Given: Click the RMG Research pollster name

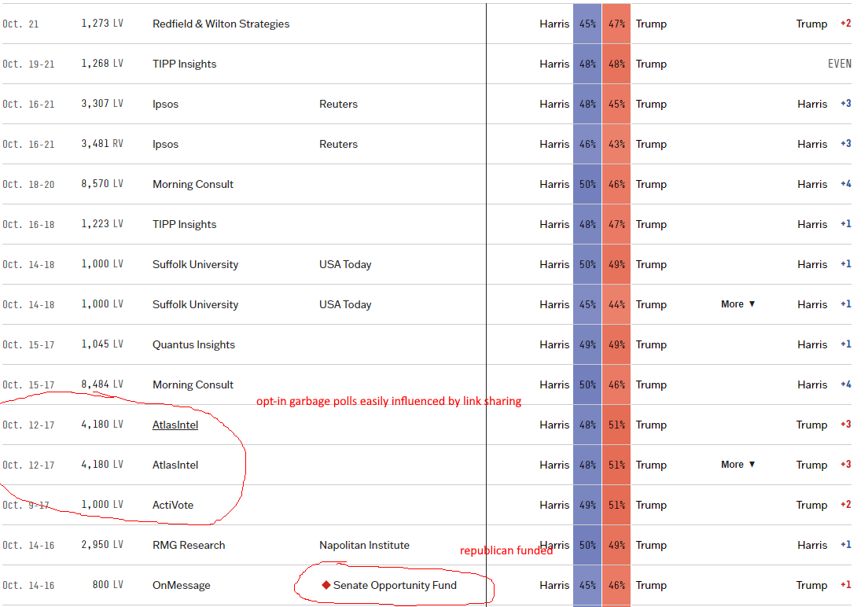Looking at the screenshot, I should [189, 545].
